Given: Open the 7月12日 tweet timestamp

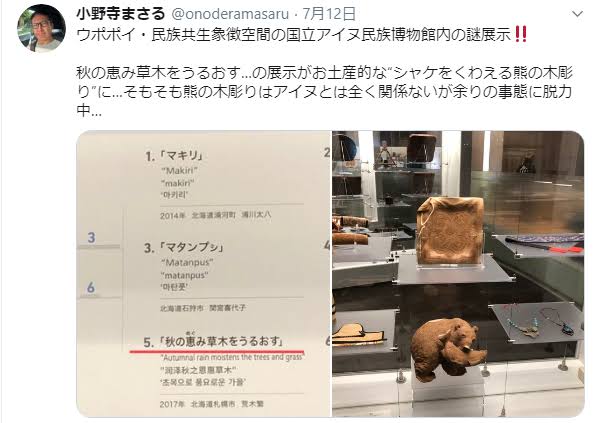Looking at the screenshot, I should click(x=329, y=15).
